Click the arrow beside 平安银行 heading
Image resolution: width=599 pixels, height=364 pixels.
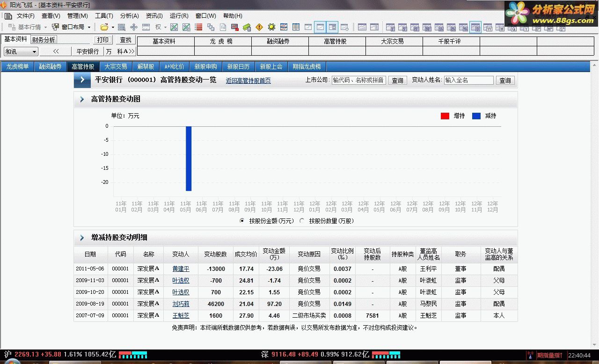click(x=82, y=80)
